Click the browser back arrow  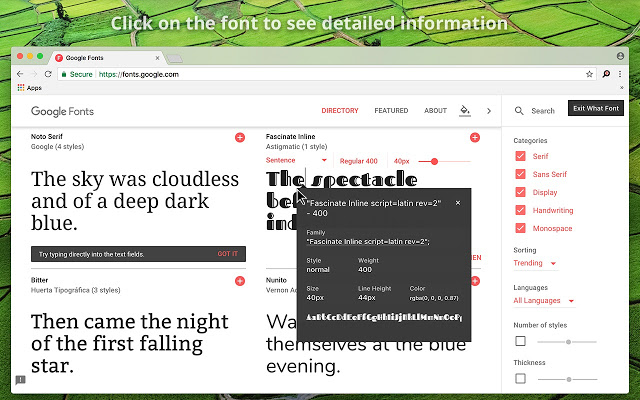(20, 74)
